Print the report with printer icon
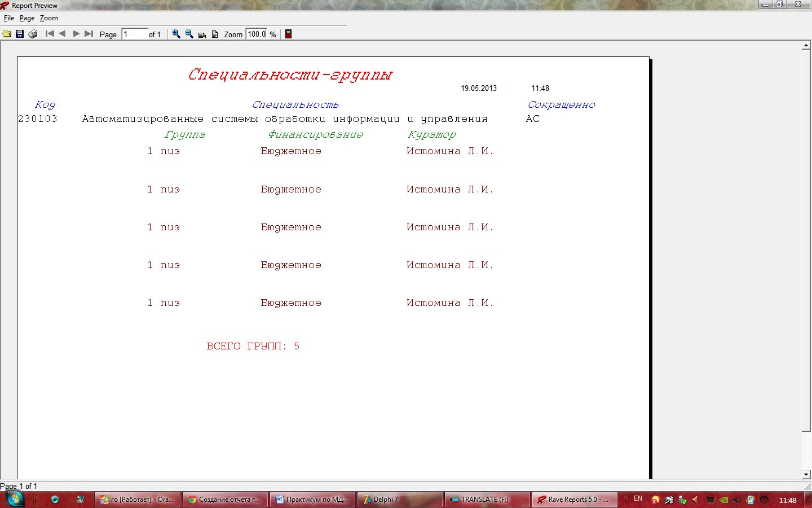The image size is (812, 508). click(33, 34)
